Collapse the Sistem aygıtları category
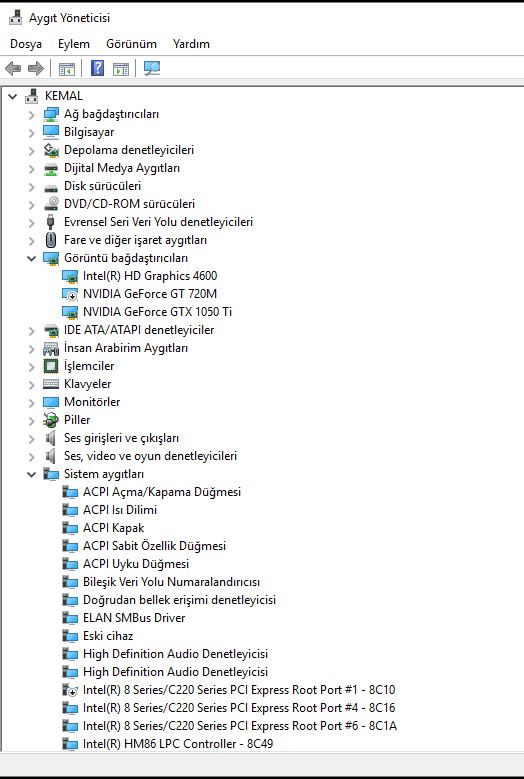Screen dimensions: 524x779 point(31,474)
